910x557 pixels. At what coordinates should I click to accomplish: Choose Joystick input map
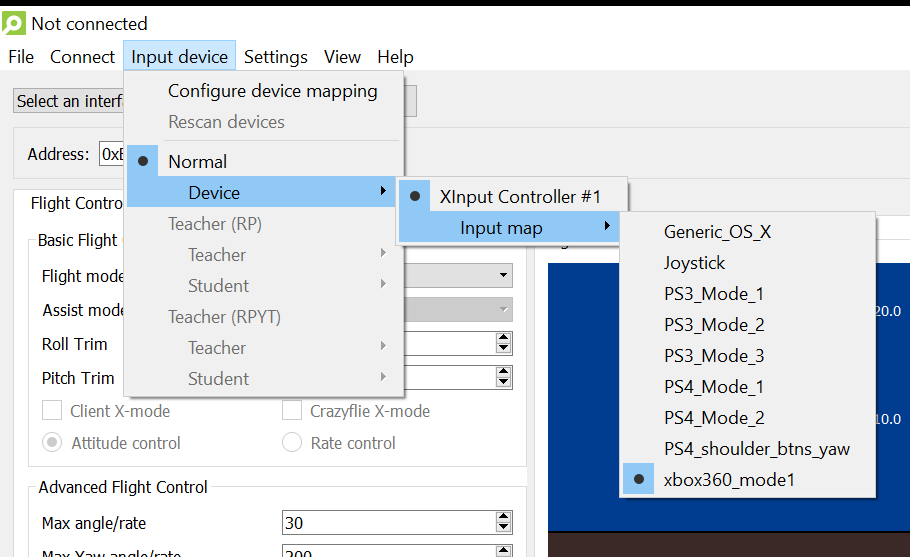pos(694,263)
